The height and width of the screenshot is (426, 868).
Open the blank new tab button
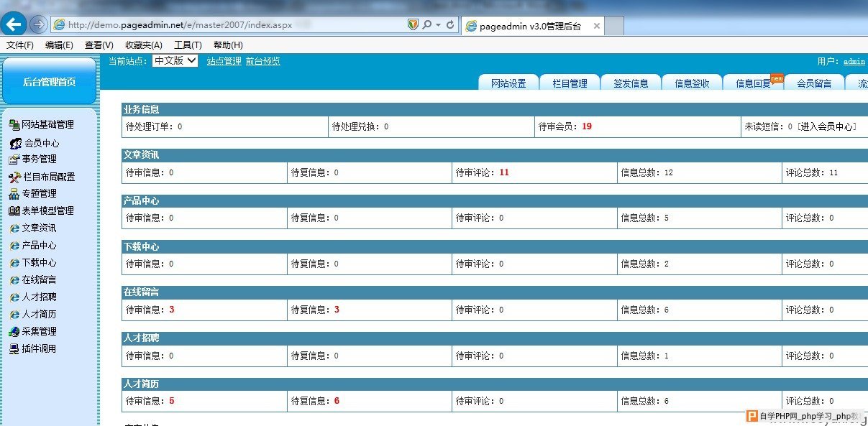615,26
